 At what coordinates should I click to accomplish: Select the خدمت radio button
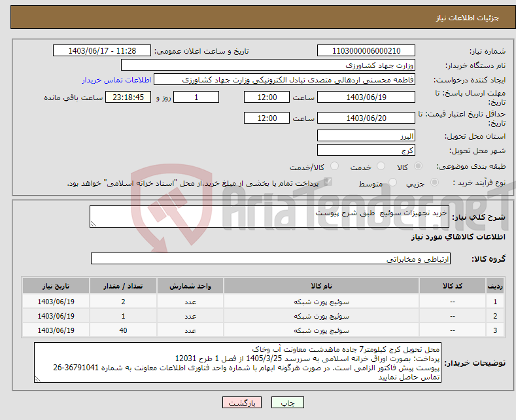coord(381,166)
